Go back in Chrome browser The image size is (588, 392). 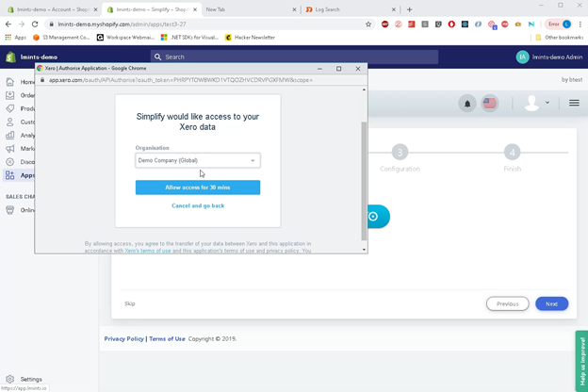[x=8, y=24]
